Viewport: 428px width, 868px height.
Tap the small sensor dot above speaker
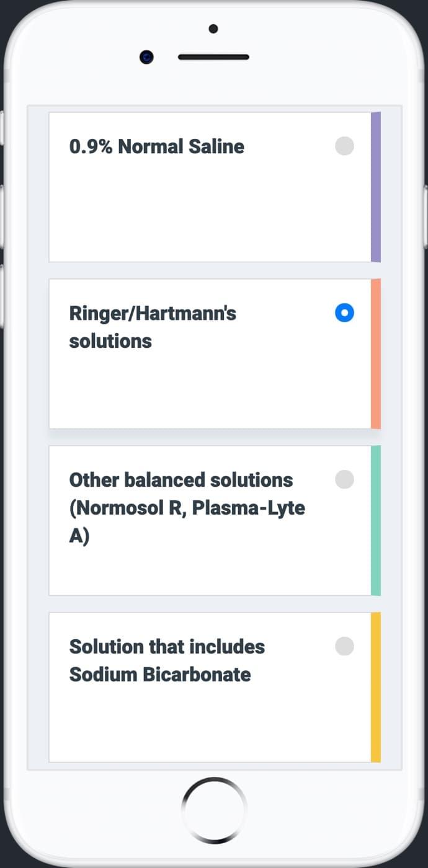tap(213, 29)
